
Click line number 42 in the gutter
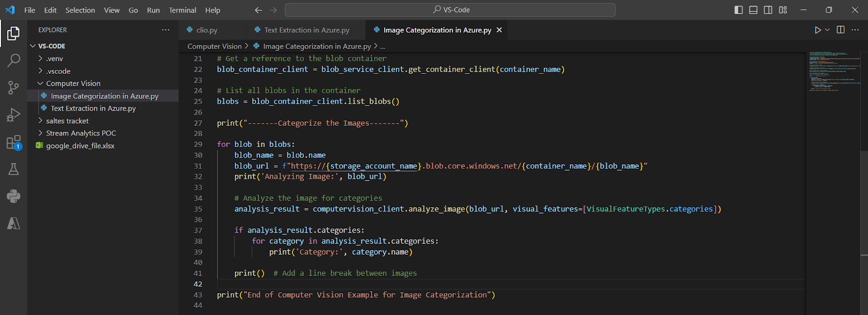tap(197, 284)
